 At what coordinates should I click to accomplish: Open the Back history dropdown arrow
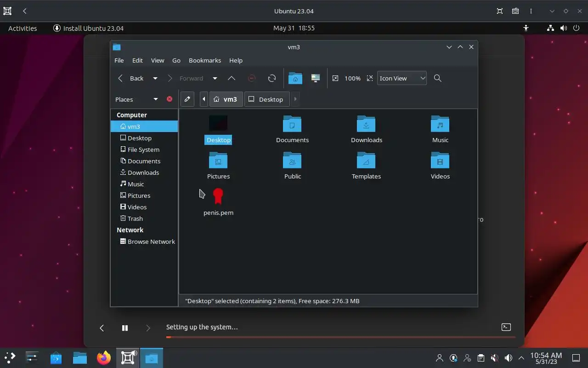tap(155, 78)
